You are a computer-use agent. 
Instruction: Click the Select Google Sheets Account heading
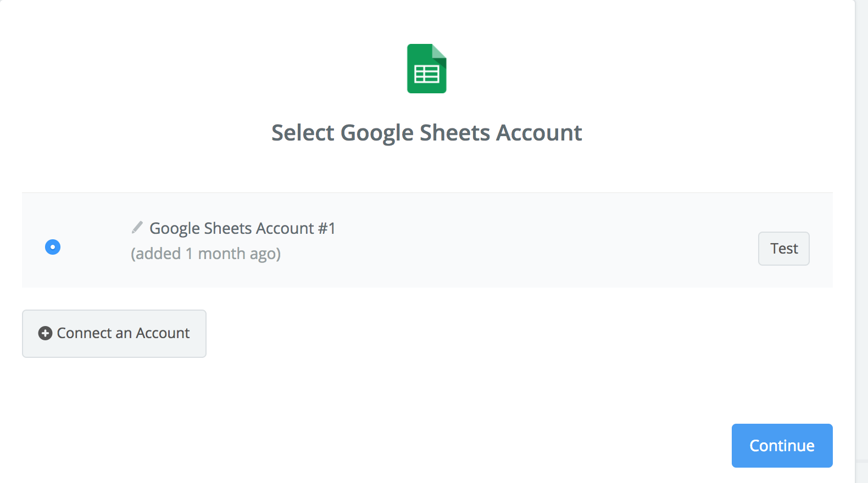pos(426,133)
